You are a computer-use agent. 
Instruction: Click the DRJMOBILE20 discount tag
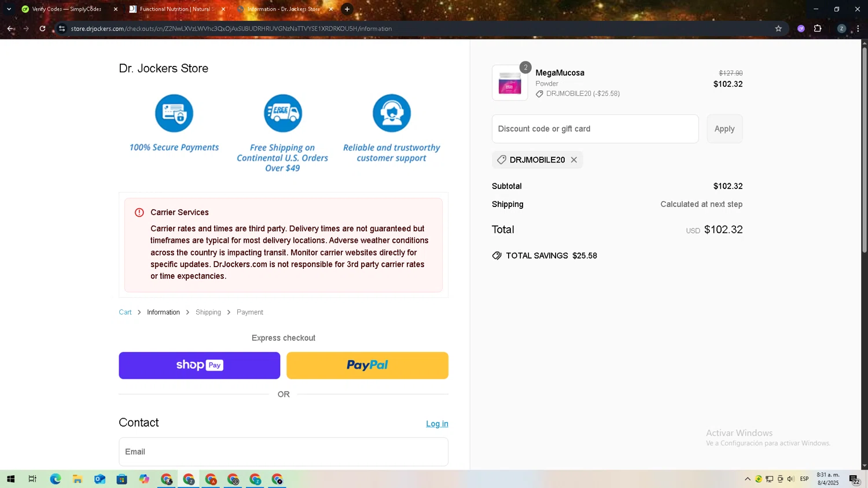click(x=537, y=160)
